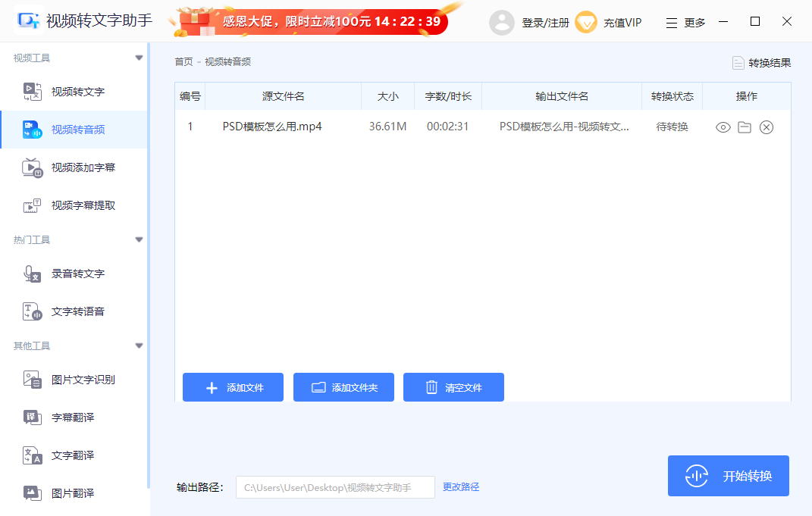Click the VIP diamond badge icon
The image size is (812, 516).
click(x=586, y=22)
